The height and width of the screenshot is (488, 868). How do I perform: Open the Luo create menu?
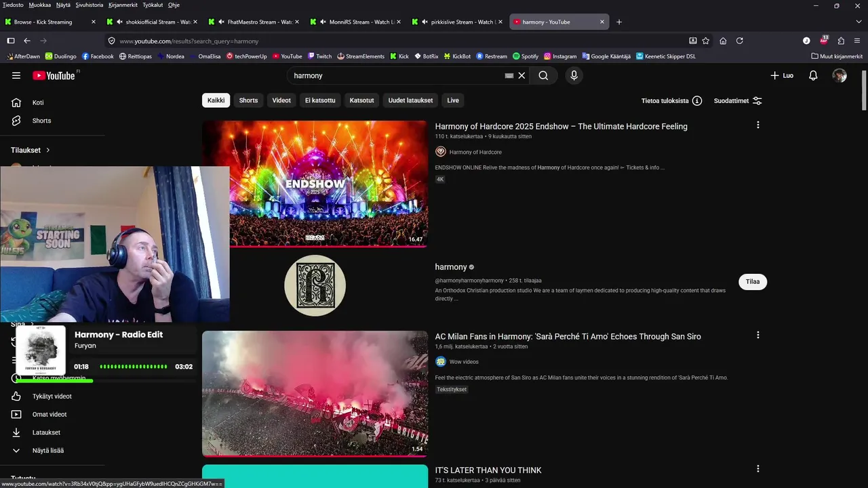tap(782, 76)
